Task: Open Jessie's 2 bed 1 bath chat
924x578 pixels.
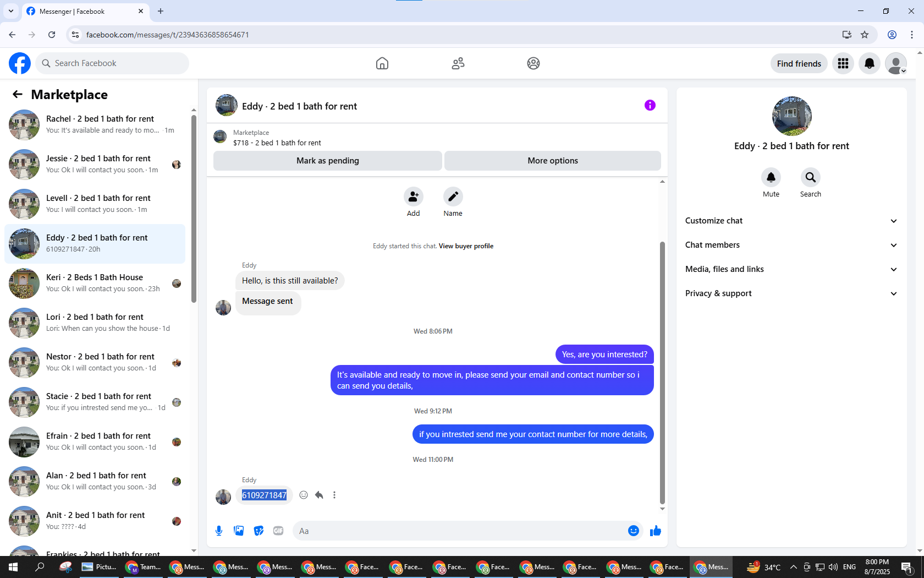Action: 95,165
